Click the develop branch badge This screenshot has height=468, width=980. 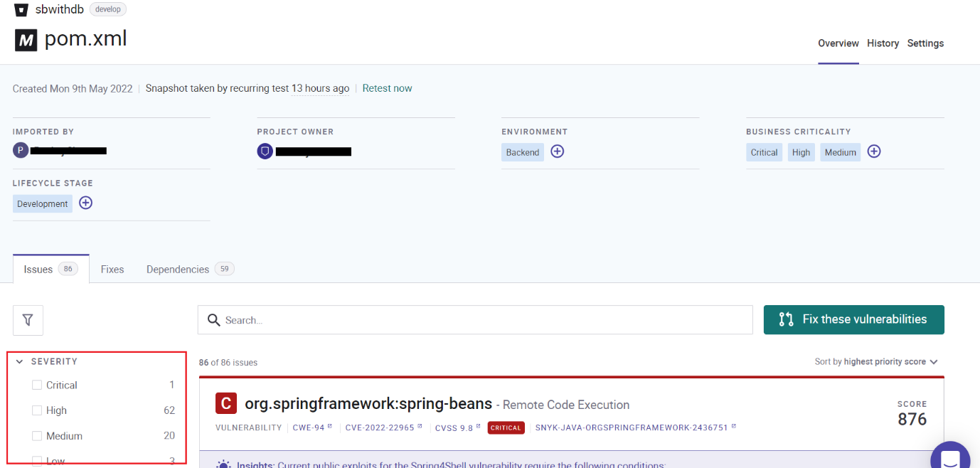click(108, 9)
